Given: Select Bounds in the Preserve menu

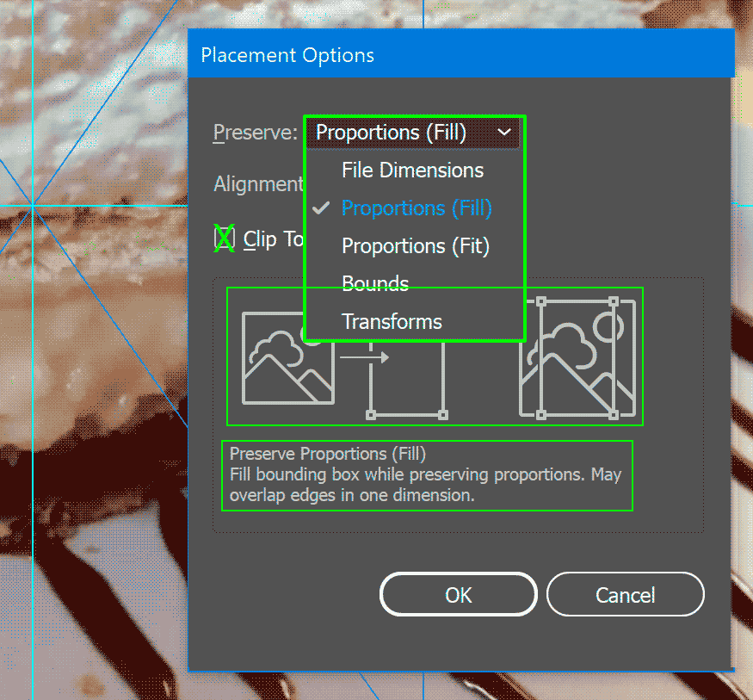Looking at the screenshot, I should click(374, 283).
